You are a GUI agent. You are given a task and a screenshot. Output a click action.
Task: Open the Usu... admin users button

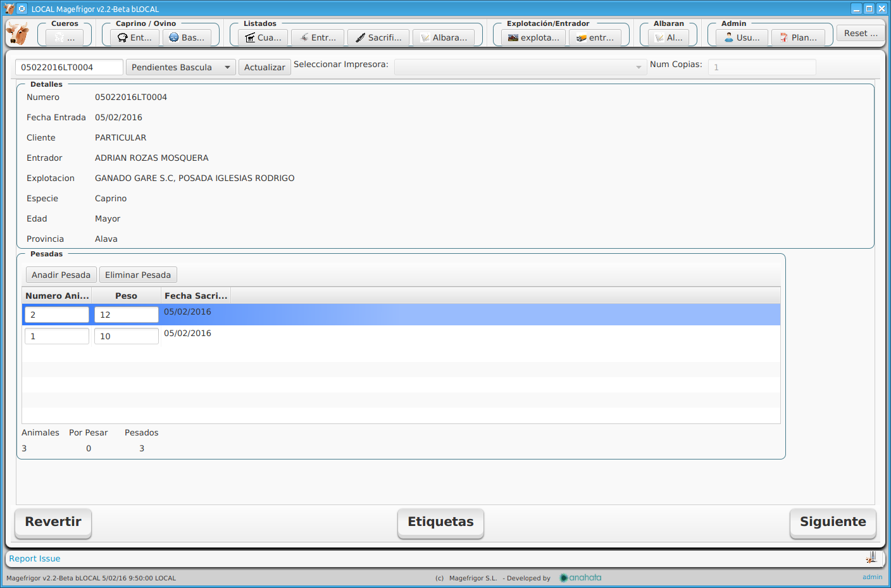click(742, 37)
